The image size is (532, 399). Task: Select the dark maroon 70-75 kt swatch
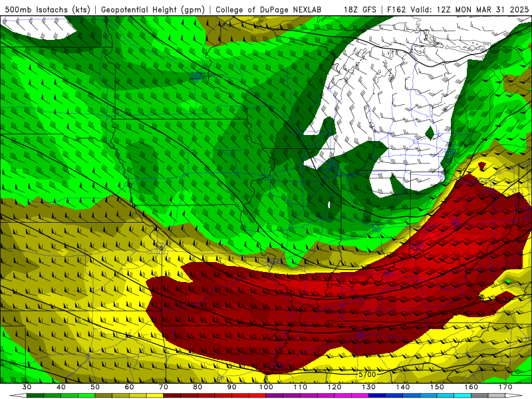click(x=172, y=395)
